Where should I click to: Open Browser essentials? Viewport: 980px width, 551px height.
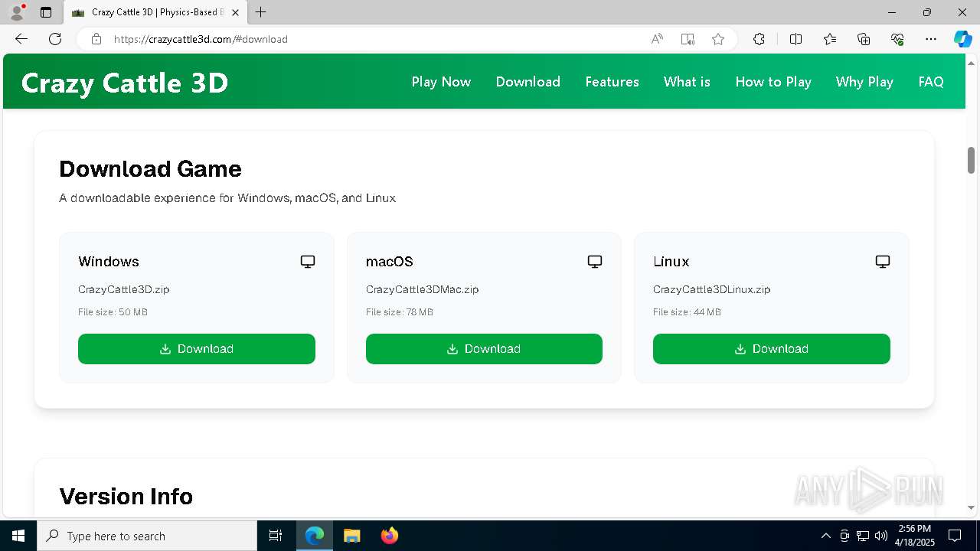tap(897, 39)
